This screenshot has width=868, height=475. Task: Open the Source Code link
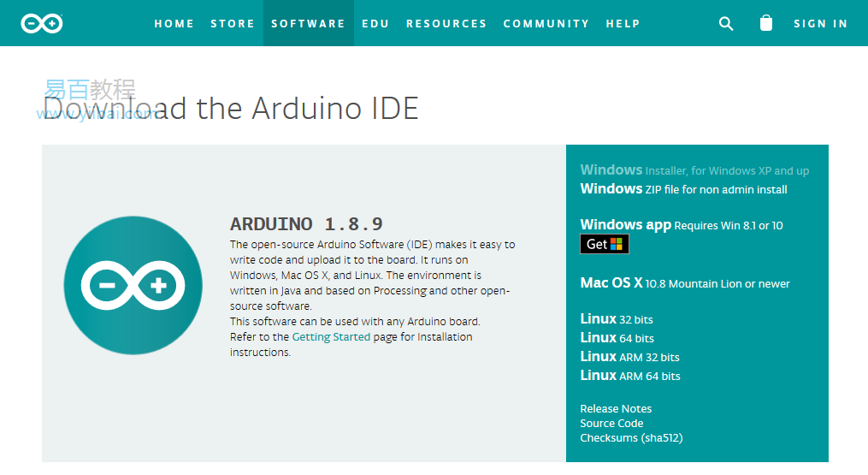611,423
